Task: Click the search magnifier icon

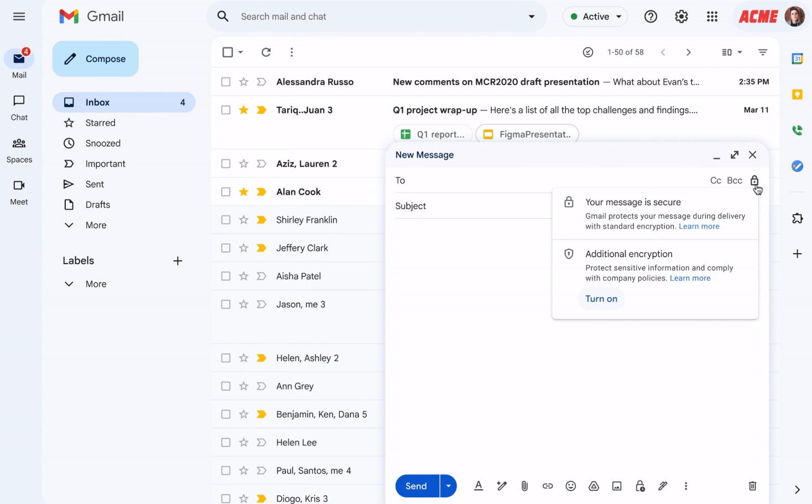Action: click(223, 17)
